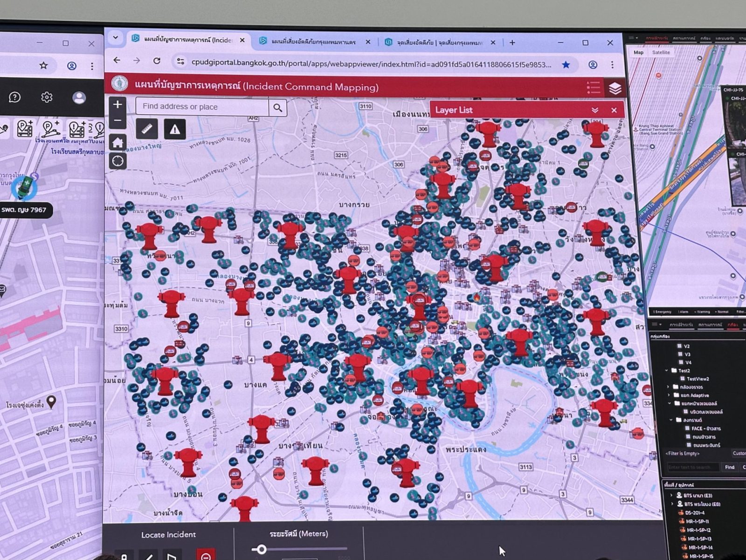The height and width of the screenshot is (560, 746).
Task: Zoom in on the map
Action: (117, 104)
